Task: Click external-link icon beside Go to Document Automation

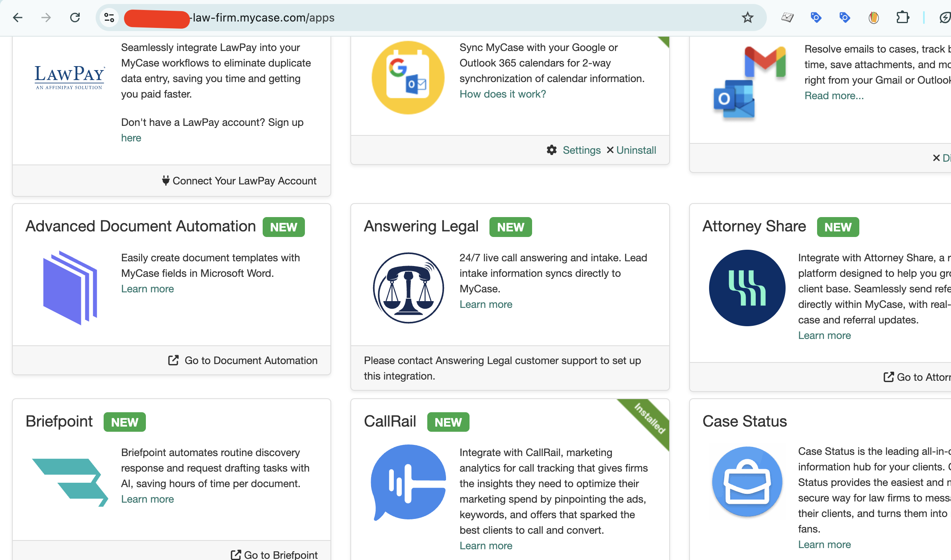Action: 173,360
